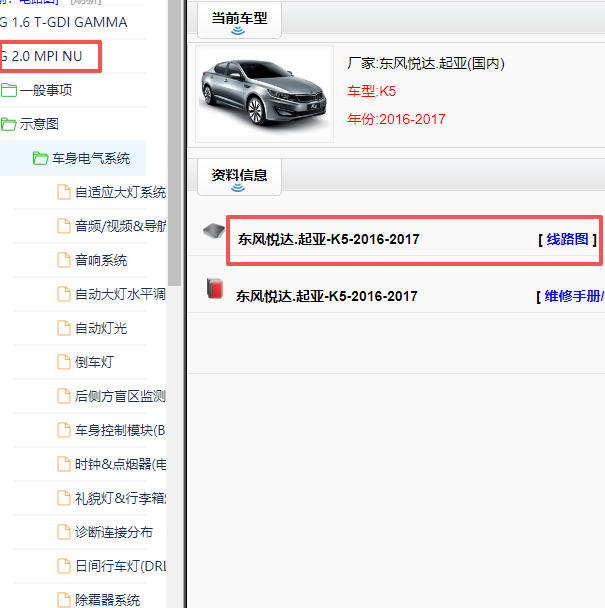
Task: Open the 维修手册 link
Action: (x=574, y=296)
